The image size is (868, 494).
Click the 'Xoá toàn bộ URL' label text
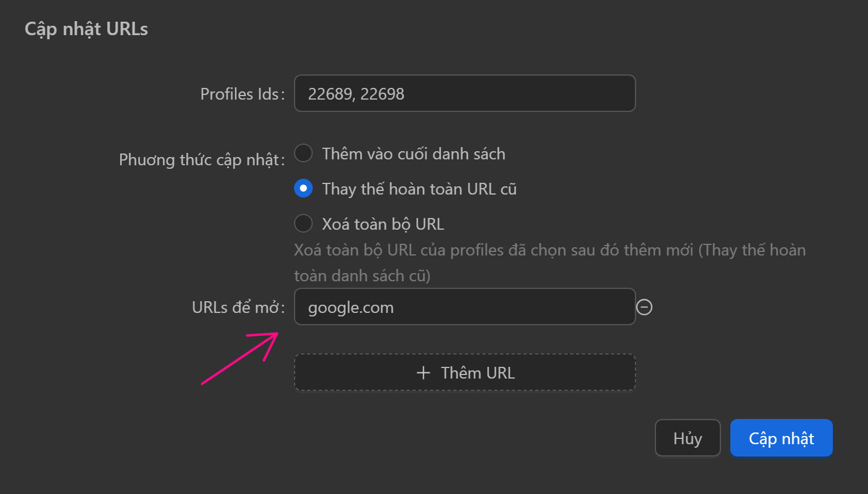383,224
